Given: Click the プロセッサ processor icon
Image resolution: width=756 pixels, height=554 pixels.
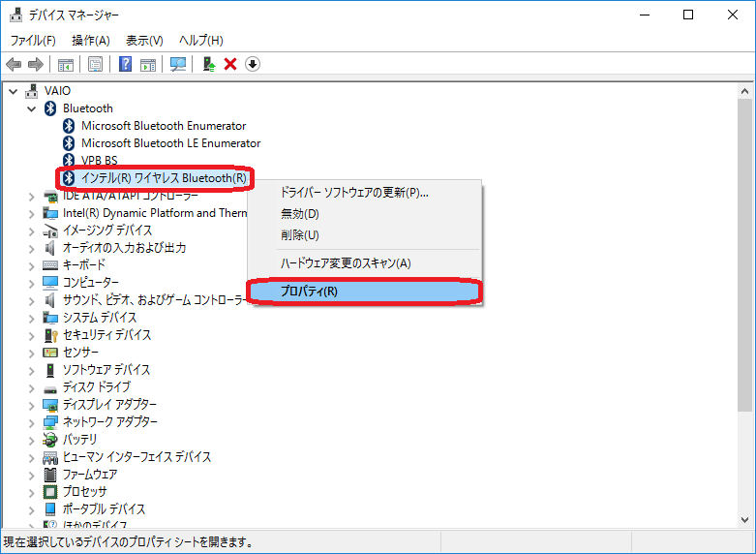Looking at the screenshot, I should [x=50, y=491].
